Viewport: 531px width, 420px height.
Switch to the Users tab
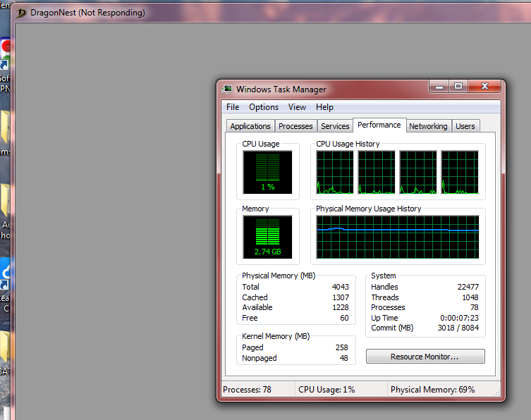[x=465, y=126]
